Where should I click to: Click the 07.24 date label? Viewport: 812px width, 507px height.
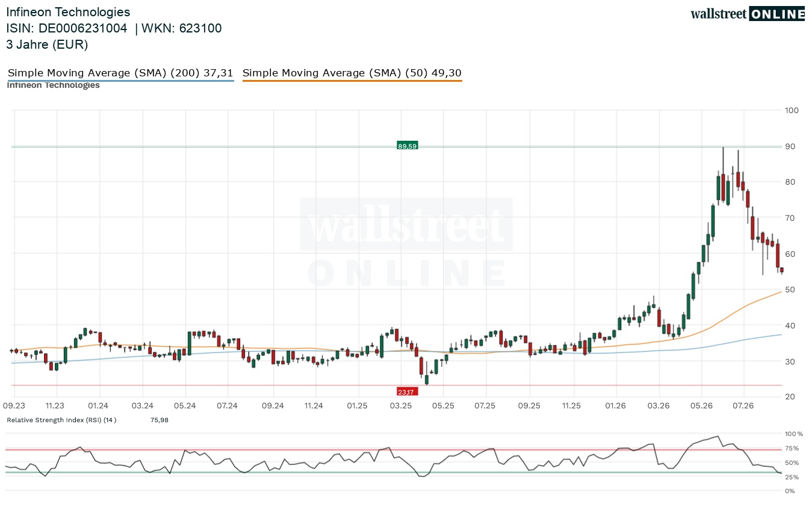(x=228, y=406)
